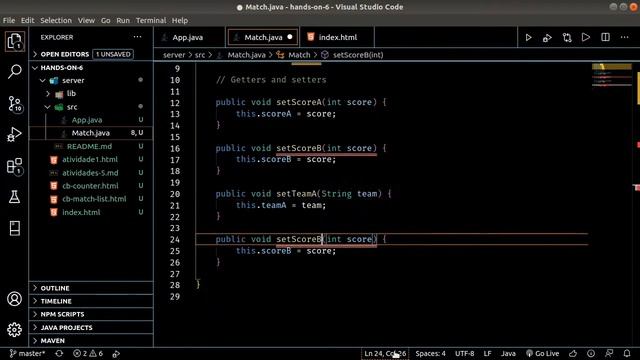
Task: Click the outlined run code play icon
Action: [x=586, y=37]
